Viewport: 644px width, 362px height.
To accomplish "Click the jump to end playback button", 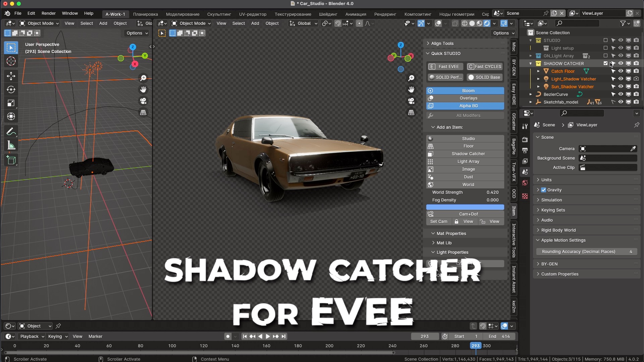I will pyautogui.click(x=284, y=336).
